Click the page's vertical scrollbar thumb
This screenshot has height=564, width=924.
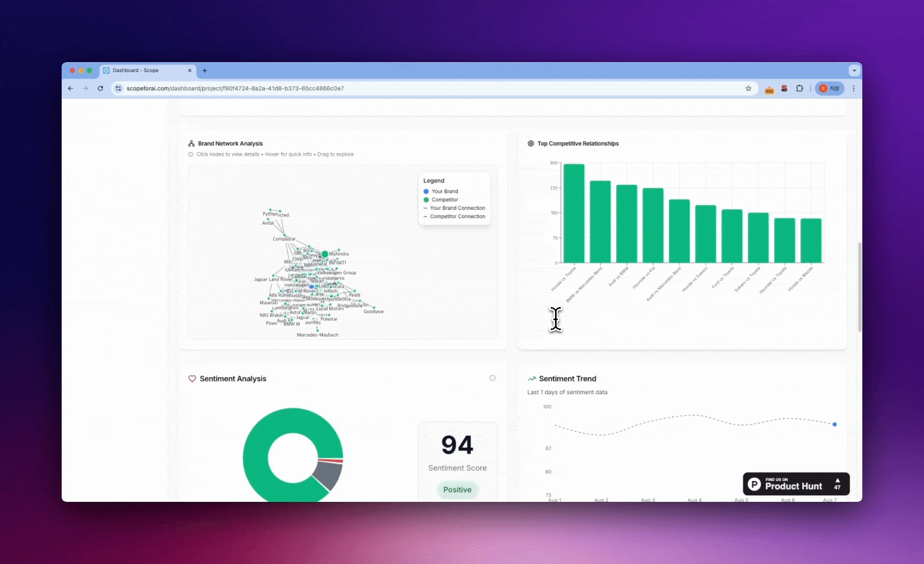[860, 287]
